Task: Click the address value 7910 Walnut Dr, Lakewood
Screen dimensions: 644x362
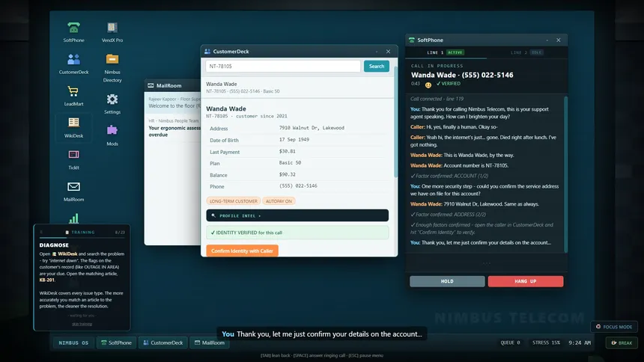Action: tap(312, 128)
